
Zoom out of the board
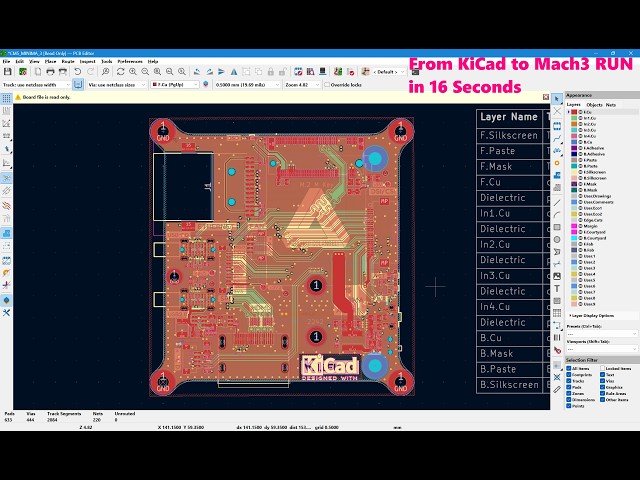(x=145, y=72)
